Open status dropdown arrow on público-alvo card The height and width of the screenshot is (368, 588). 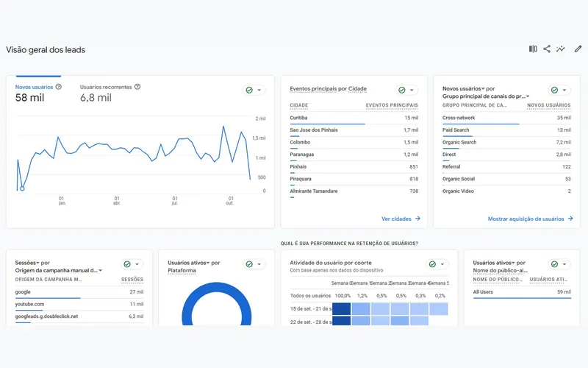[x=564, y=264]
